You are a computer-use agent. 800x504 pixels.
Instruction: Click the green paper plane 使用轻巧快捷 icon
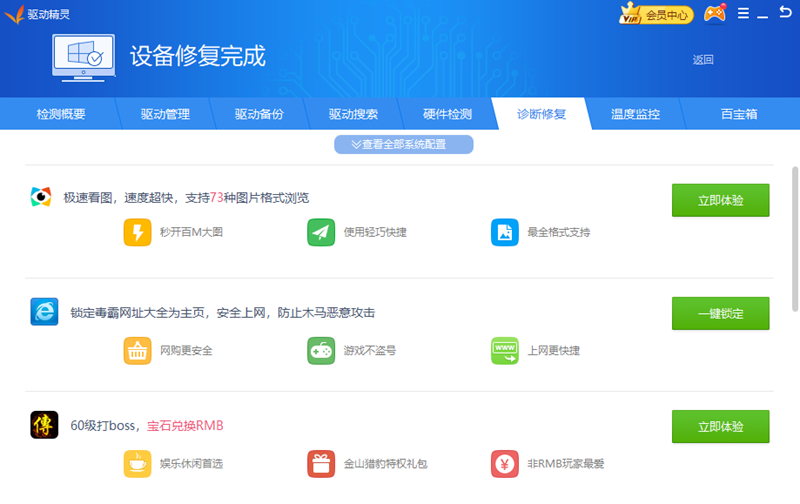321,232
